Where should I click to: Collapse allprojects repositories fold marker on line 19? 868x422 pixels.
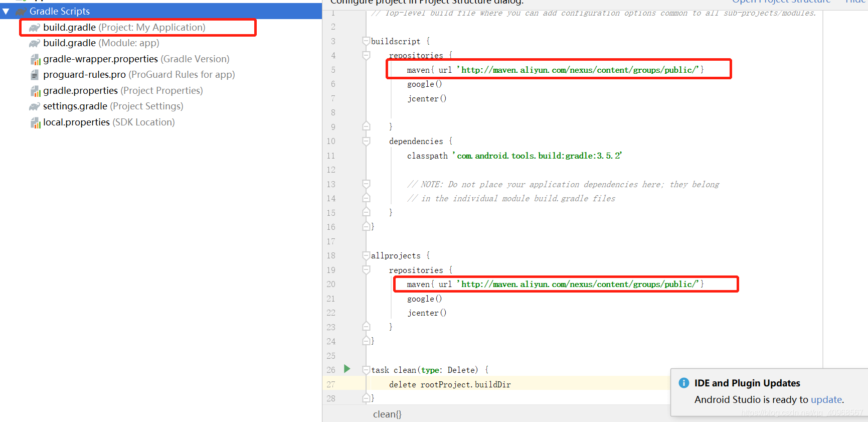366,270
